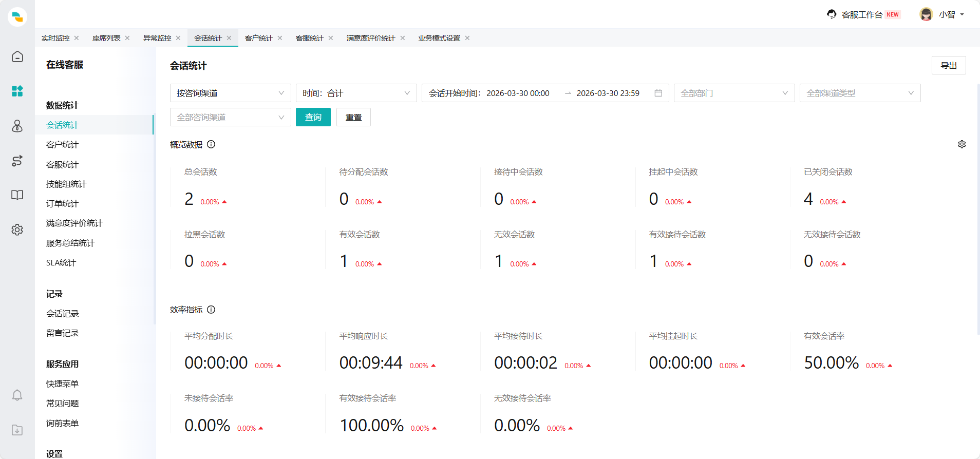Click the app logo at top left
The image size is (980, 459).
coord(17,16)
